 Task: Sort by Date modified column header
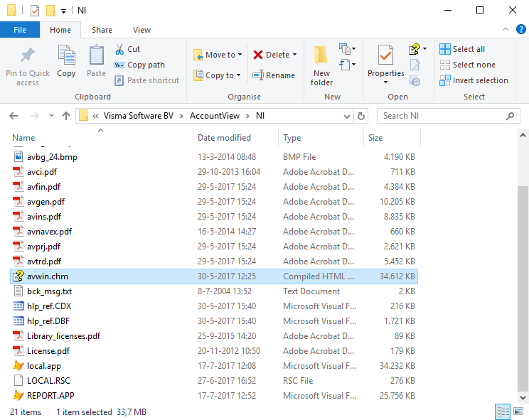click(x=236, y=138)
